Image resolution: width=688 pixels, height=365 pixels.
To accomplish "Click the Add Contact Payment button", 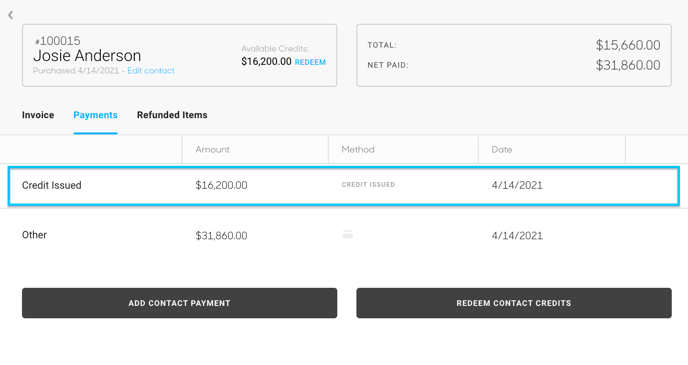I will 179,303.
